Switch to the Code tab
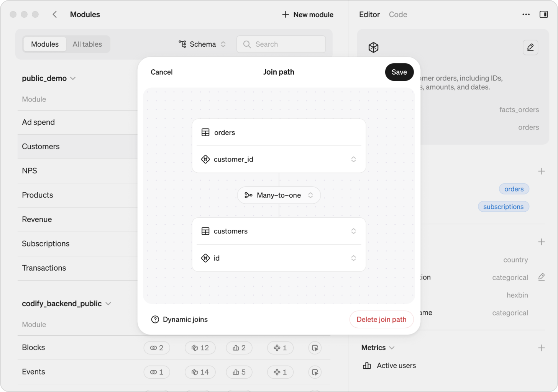Viewport: 558px width, 392px height. (398, 14)
